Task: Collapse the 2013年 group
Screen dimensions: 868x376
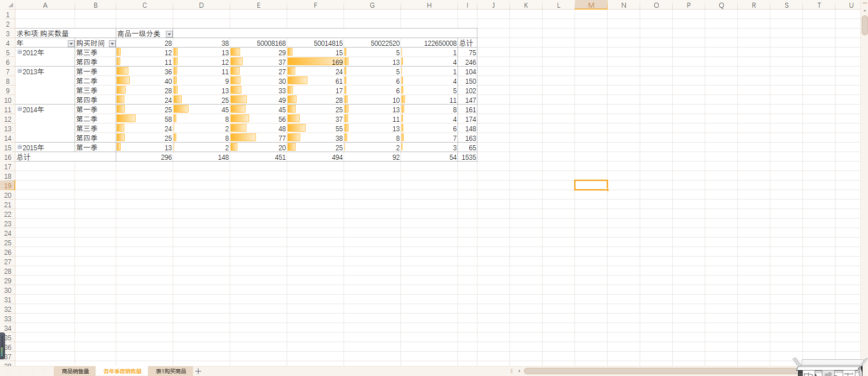Action: click(19, 71)
